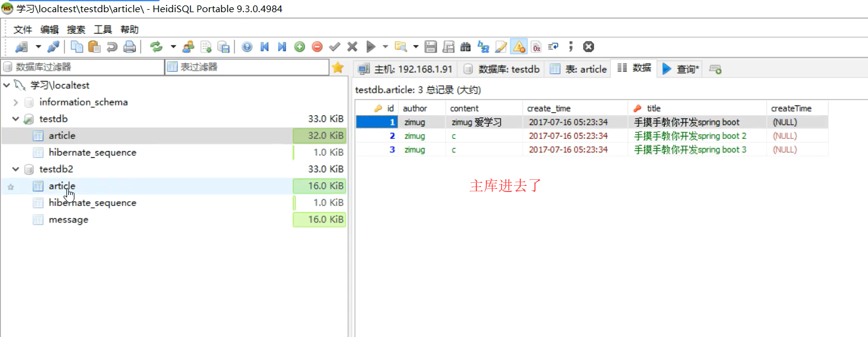Sort by the create_time column header
Viewport: 868px width, 337px height.
point(575,108)
